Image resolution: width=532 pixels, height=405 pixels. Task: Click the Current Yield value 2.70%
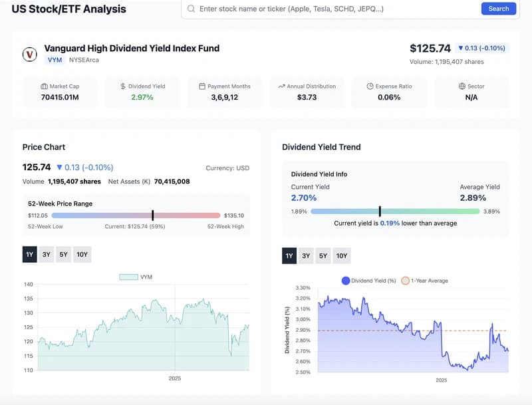[304, 198]
